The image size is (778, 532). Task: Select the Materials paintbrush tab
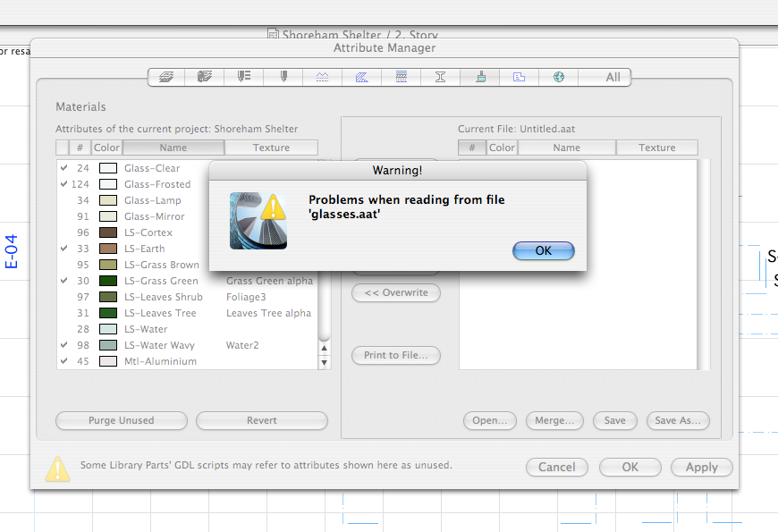tap(480, 77)
